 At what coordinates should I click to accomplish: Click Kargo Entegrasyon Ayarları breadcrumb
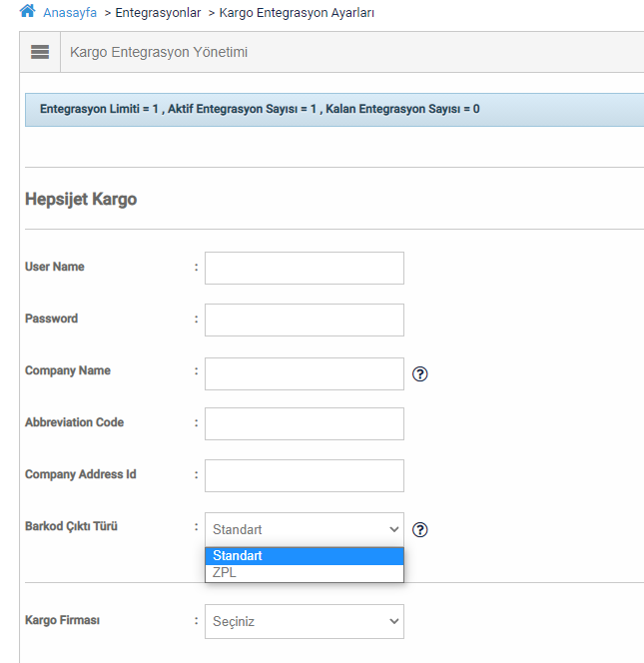point(297,13)
